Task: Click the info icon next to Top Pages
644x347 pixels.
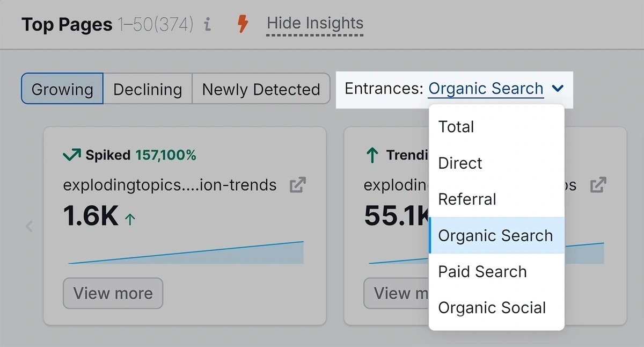Action: pyautogui.click(x=207, y=24)
